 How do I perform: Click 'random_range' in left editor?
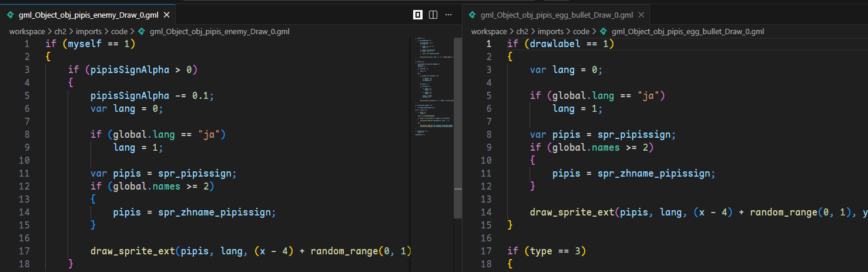[344, 251]
